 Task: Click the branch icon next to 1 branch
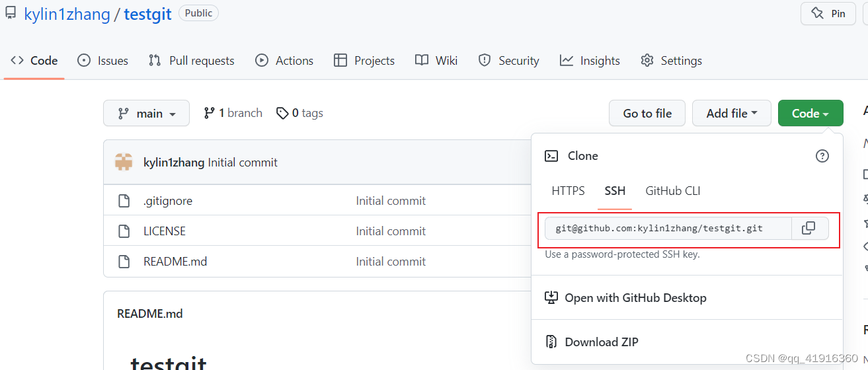tap(209, 113)
